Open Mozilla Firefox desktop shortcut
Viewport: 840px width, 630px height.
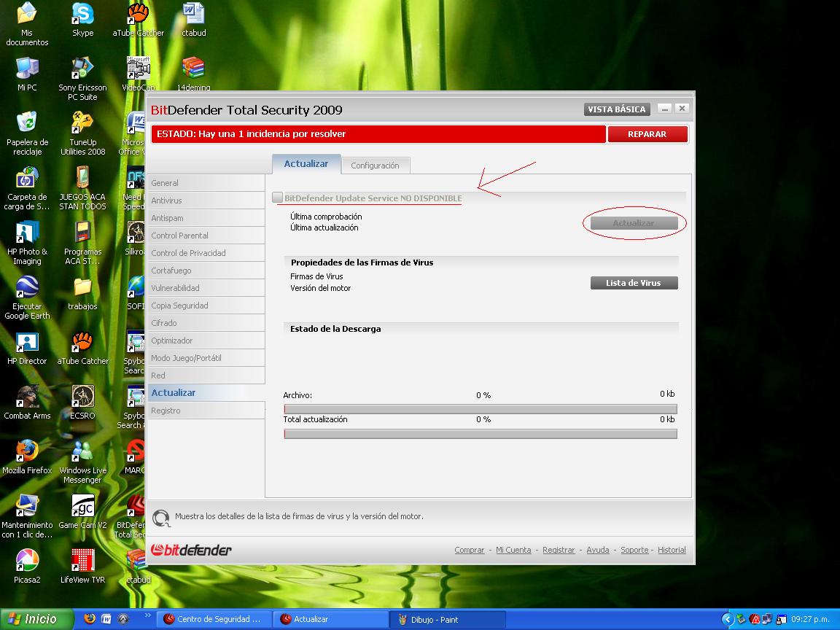27,457
